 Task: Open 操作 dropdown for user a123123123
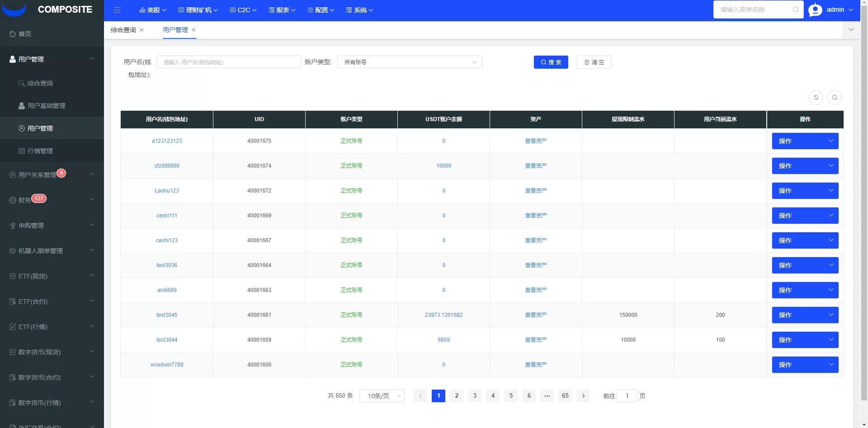805,141
